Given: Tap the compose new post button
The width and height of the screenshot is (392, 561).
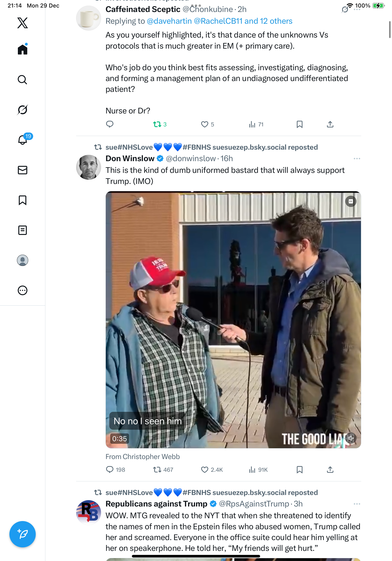Looking at the screenshot, I should [23, 534].
